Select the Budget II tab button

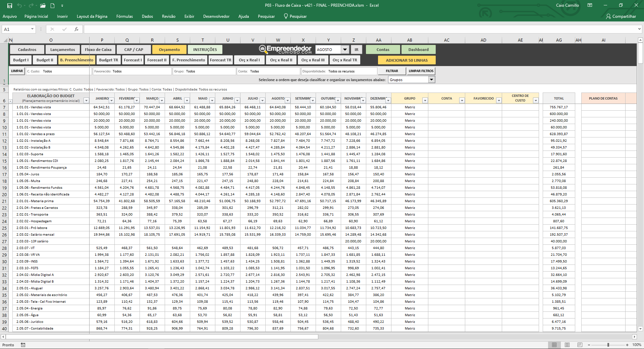click(x=45, y=60)
